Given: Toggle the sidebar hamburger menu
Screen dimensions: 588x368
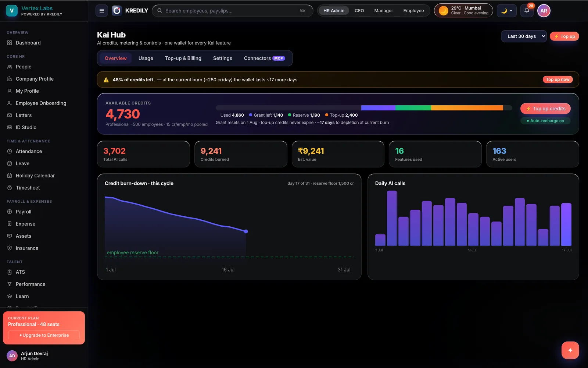Looking at the screenshot, I should click(x=102, y=11).
